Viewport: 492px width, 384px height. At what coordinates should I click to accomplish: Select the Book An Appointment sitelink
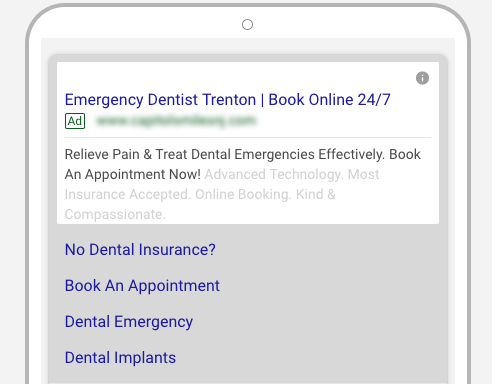coord(142,286)
